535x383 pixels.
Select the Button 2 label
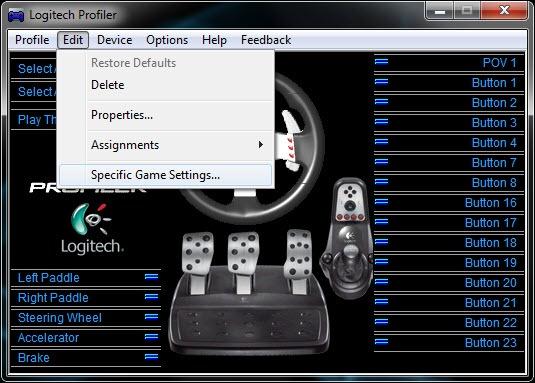pyautogui.click(x=494, y=103)
